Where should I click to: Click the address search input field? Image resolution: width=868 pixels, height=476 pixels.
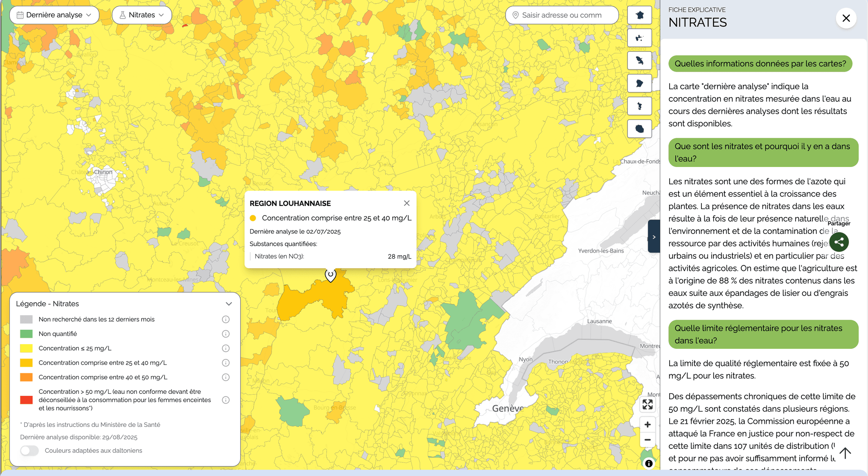(x=562, y=15)
